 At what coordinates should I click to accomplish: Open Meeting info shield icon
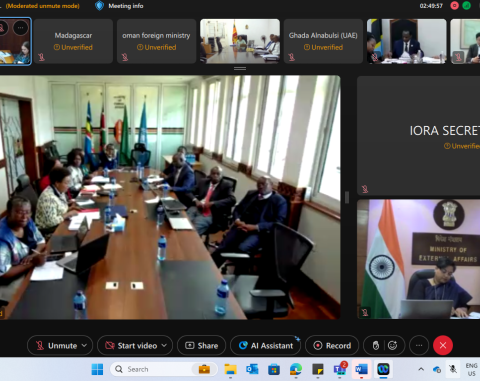pos(99,6)
